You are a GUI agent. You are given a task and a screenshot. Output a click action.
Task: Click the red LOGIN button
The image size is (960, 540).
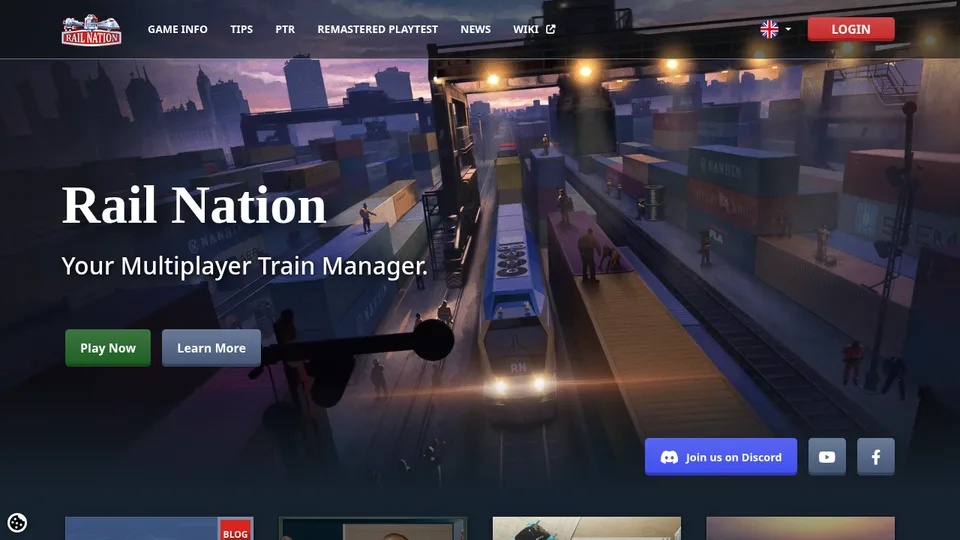851,29
